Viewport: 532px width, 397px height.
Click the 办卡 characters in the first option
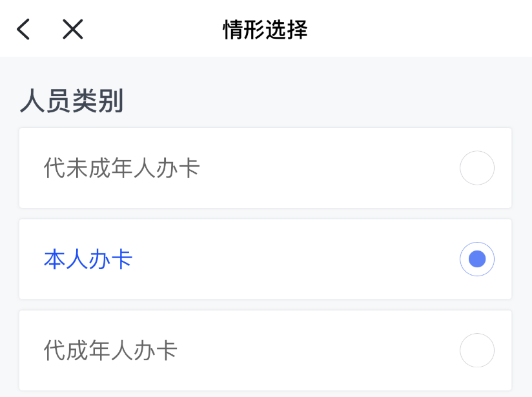click(x=178, y=168)
